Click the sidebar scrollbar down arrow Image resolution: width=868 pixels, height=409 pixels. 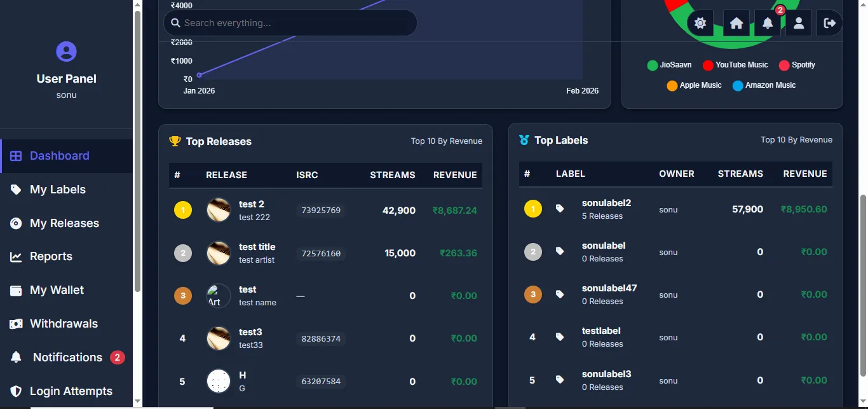click(x=137, y=402)
